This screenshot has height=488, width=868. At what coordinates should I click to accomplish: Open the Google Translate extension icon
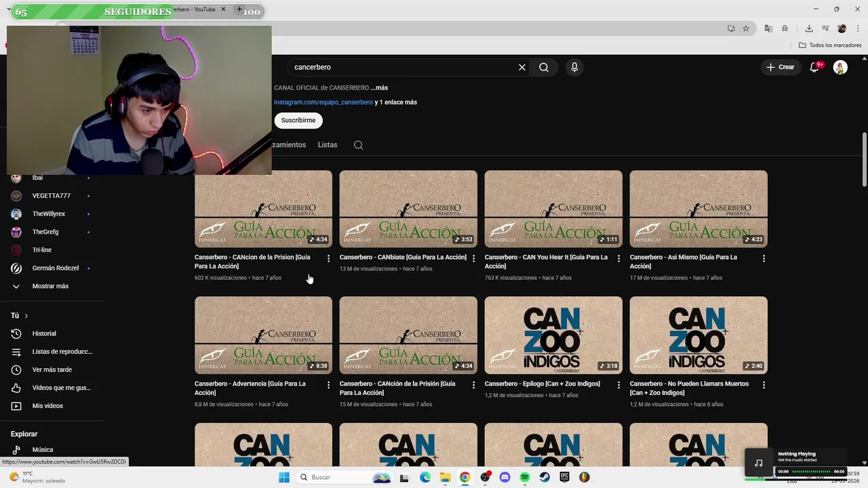pyautogui.click(x=768, y=28)
